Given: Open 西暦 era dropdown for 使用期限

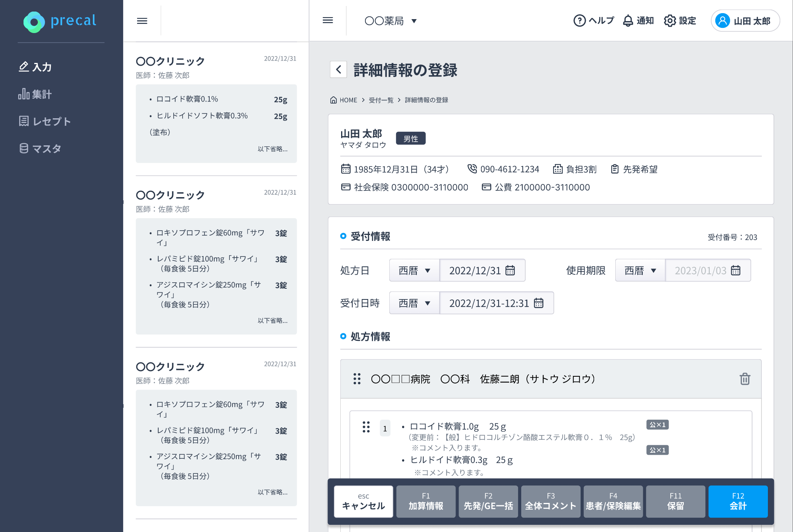Looking at the screenshot, I should click(640, 270).
